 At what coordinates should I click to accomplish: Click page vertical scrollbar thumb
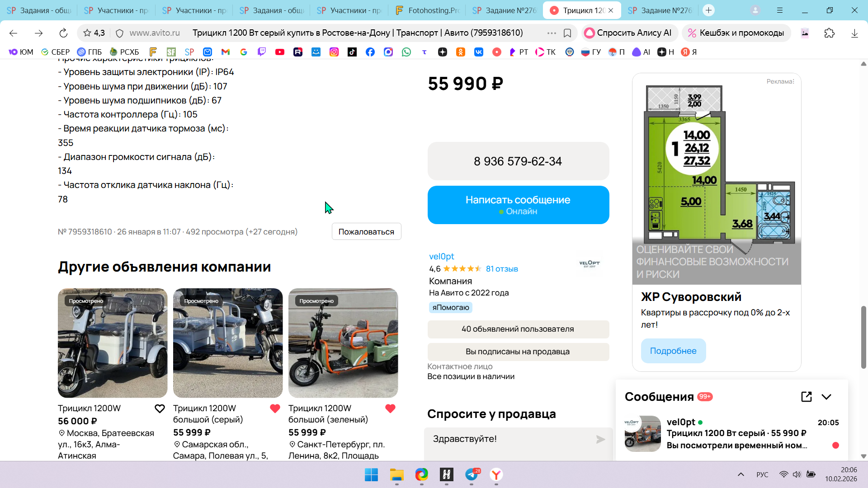pyautogui.click(x=863, y=337)
